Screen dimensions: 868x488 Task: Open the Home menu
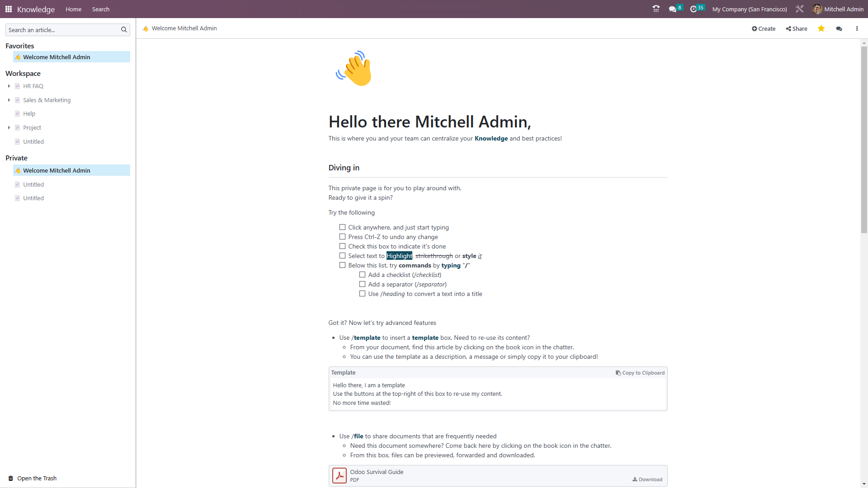click(x=73, y=9)
